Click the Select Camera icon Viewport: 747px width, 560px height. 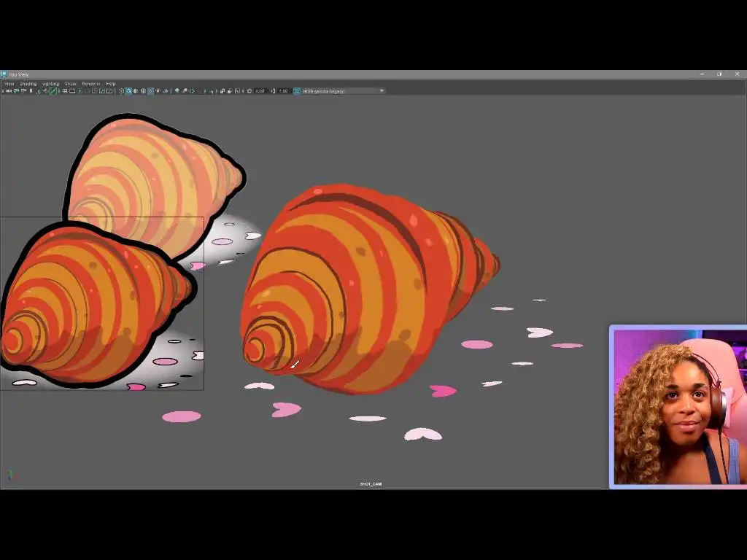click(x=8, y=90)
